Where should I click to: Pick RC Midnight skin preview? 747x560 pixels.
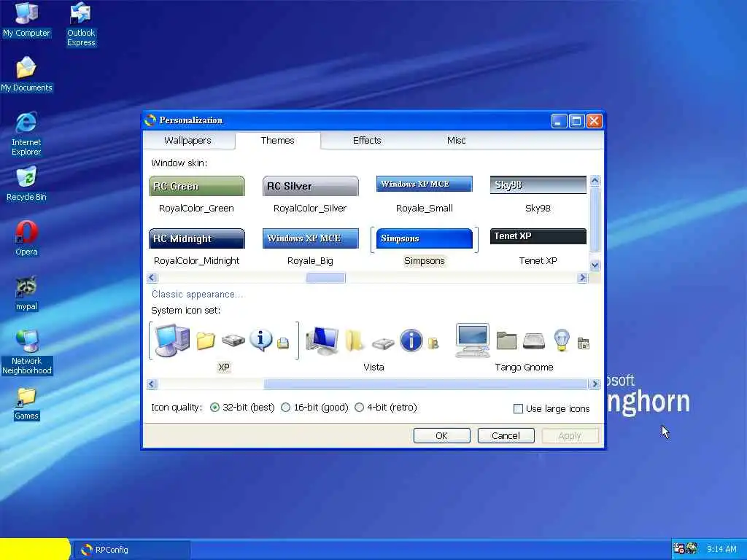[197, 238]
